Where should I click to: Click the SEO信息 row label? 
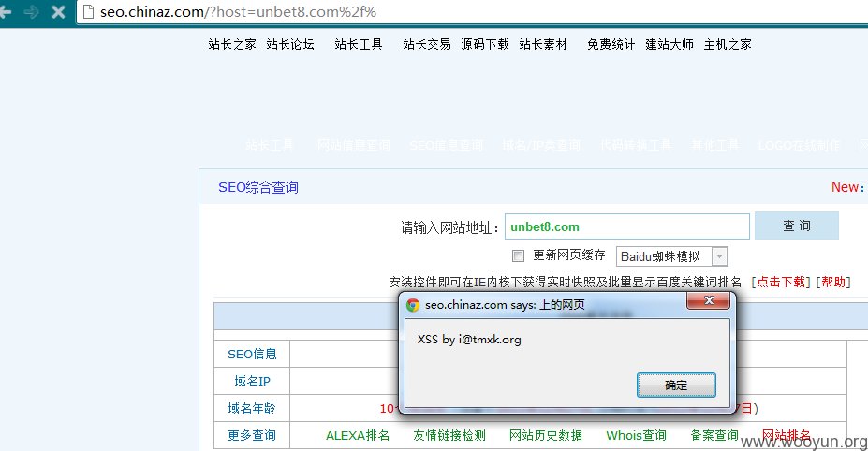[x=252, y=355]
